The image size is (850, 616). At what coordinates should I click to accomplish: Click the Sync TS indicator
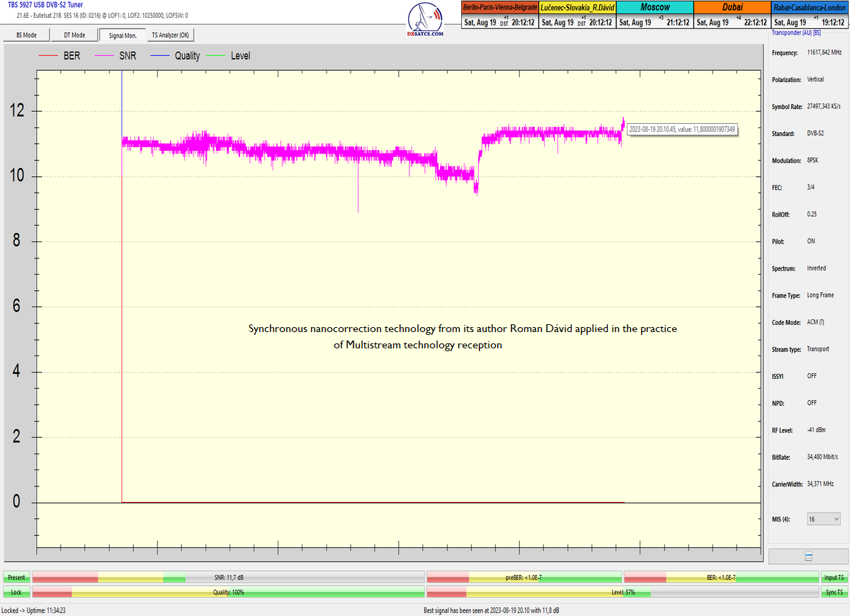click(x=834, y=592)
